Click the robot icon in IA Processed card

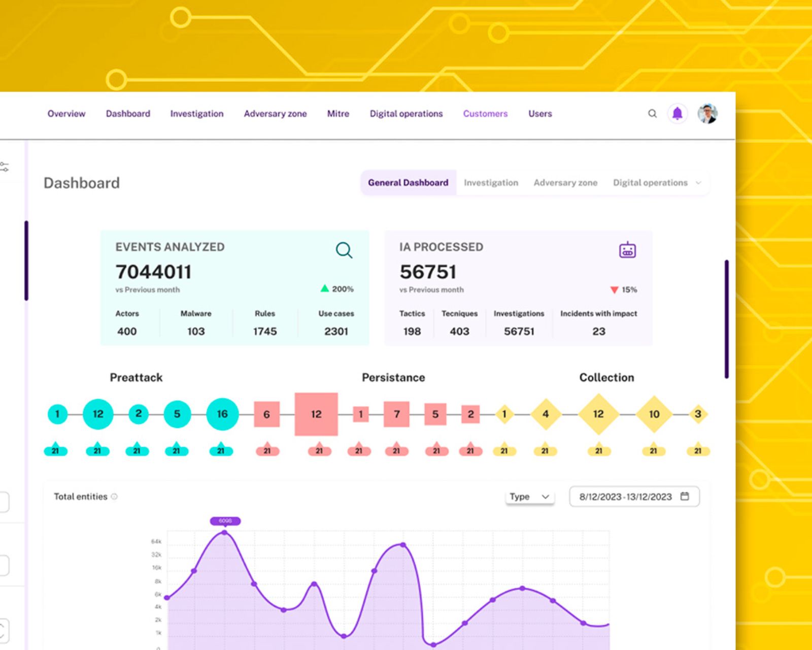tap(627, 250)
